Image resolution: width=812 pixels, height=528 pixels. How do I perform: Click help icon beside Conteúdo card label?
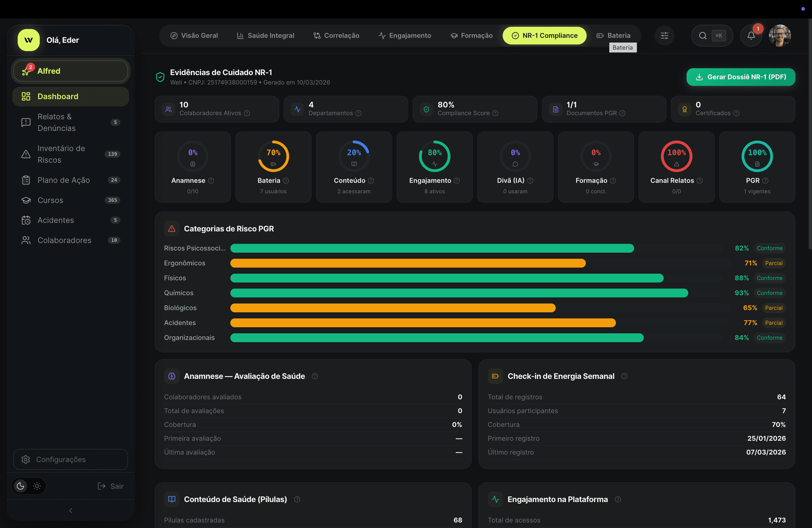(371, 180)
